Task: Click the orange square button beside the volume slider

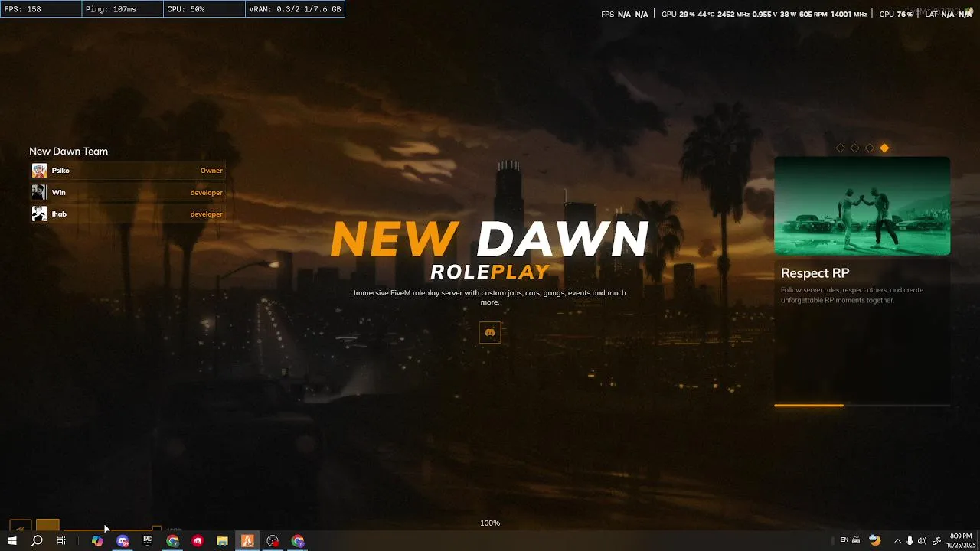Action: [47, 526]
